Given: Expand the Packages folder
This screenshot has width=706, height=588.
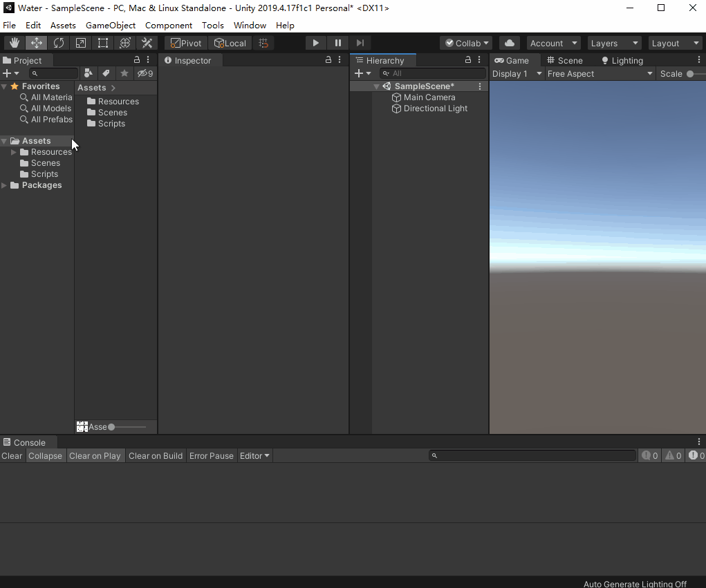Looking at the screenshot, I should pos(4,185).
